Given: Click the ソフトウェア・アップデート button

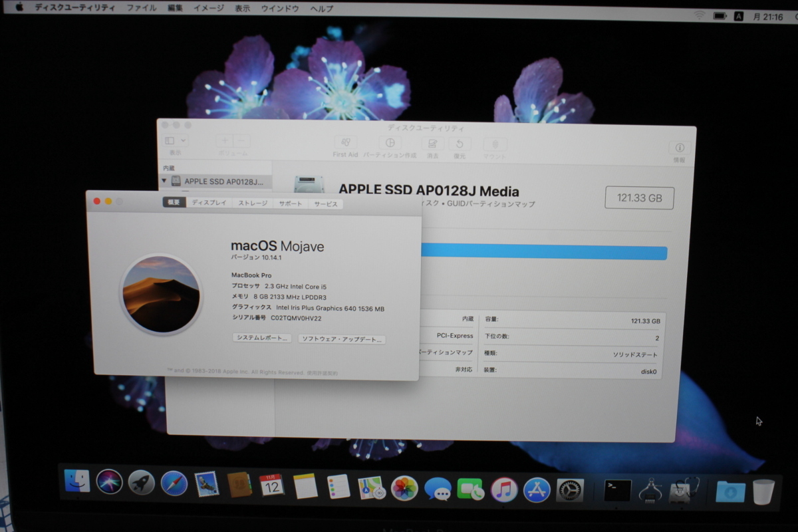Looking at the screenshot, I should [x=342, y=339].
